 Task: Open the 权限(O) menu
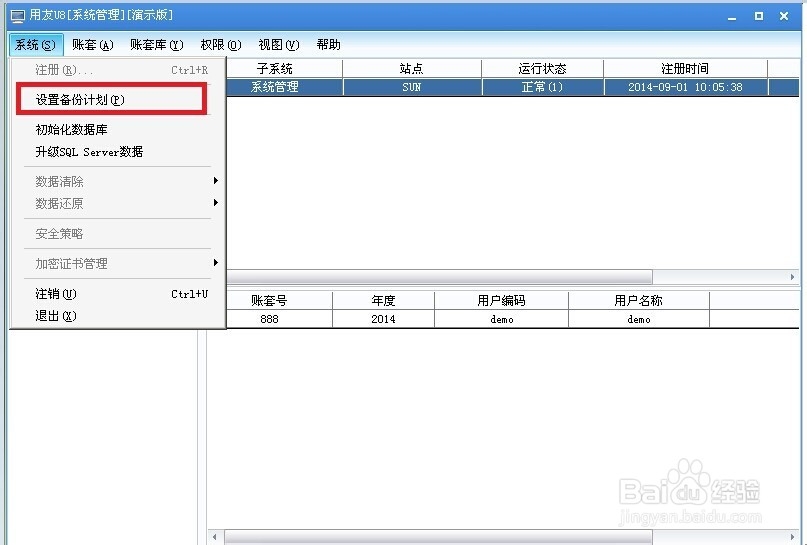[x=220, y=45]
